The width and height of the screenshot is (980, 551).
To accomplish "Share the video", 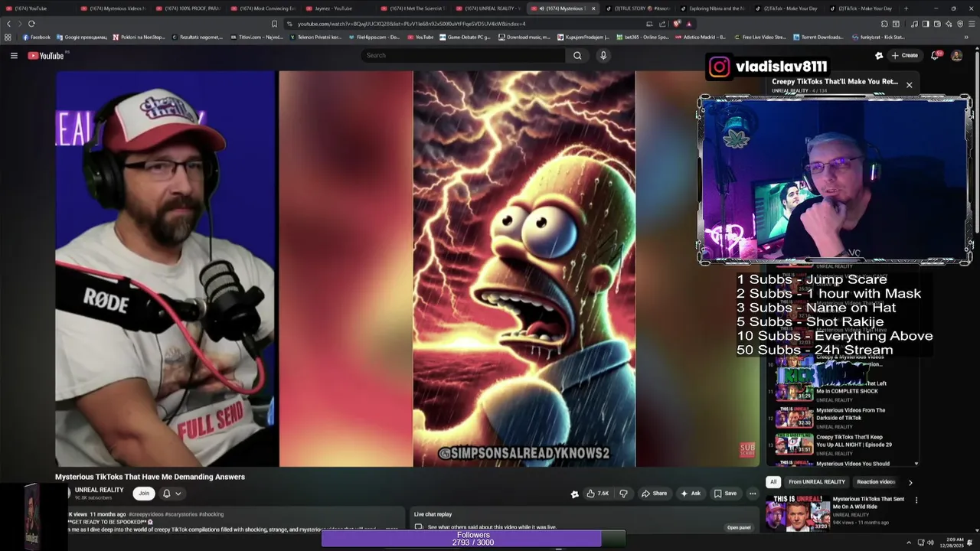I will pyautogui.click(x=655, y=494).
